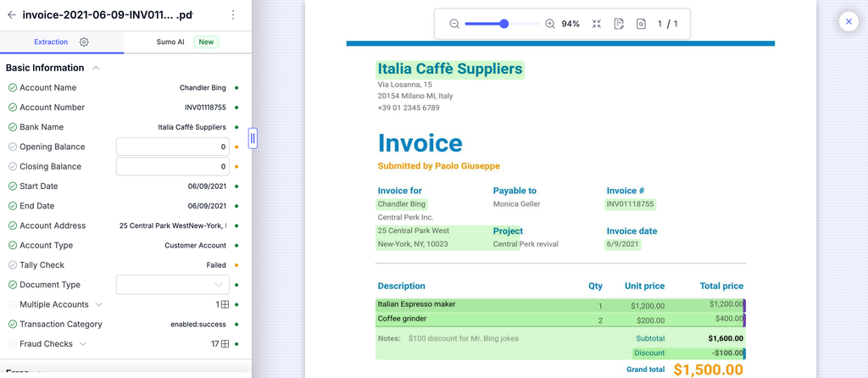The height and width of the screenshot is (378, 868).
Task: Click the enabled:success transaction category value
Action: click(198, 325)
